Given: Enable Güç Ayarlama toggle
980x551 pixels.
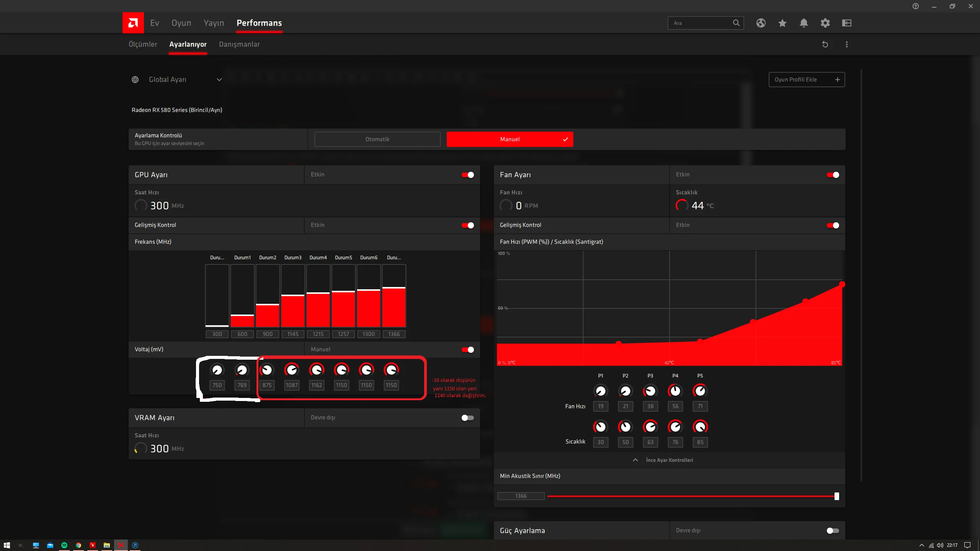Looking at the screenshot, I should [x=833, y=531].
